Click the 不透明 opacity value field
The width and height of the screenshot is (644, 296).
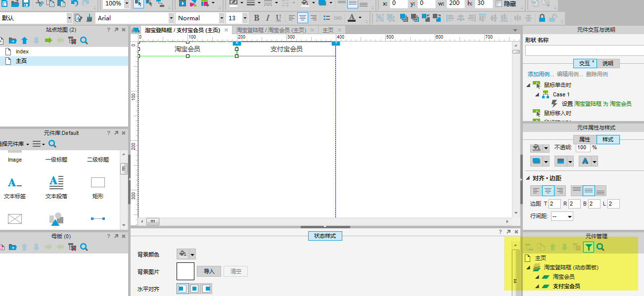coord(583,147)
